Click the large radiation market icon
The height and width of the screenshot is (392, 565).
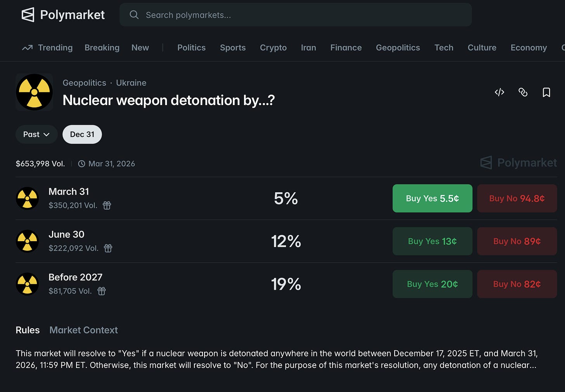click(x=34, y=92)
